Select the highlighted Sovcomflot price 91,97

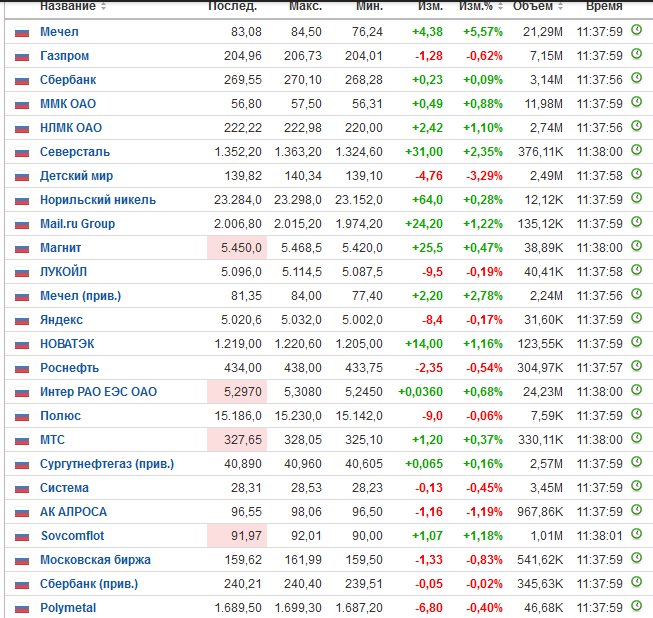tap(246, 536)
